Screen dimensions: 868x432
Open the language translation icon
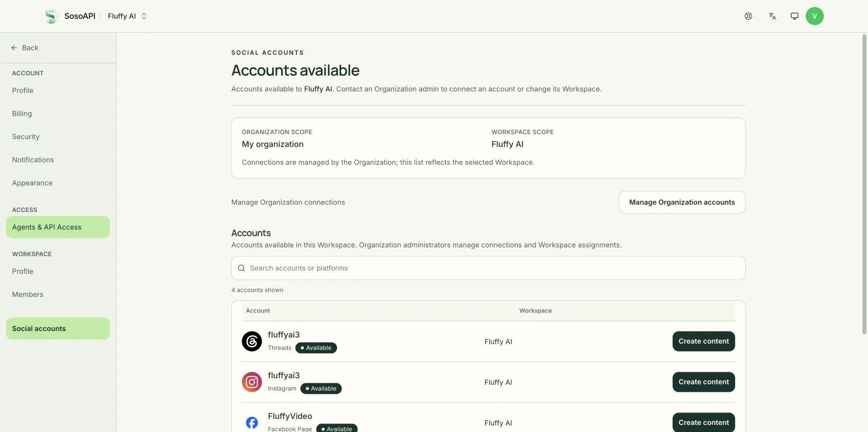pyautogui.click(x=773, y=16)
